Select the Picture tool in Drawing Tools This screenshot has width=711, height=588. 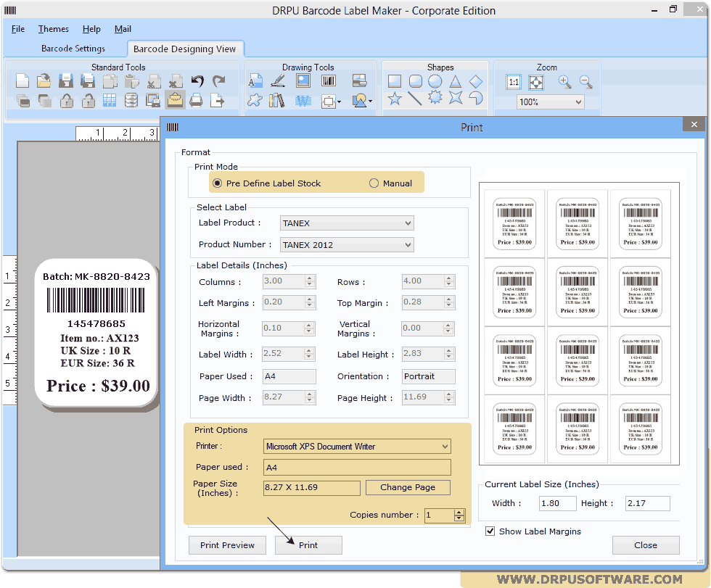pos(303,81)
